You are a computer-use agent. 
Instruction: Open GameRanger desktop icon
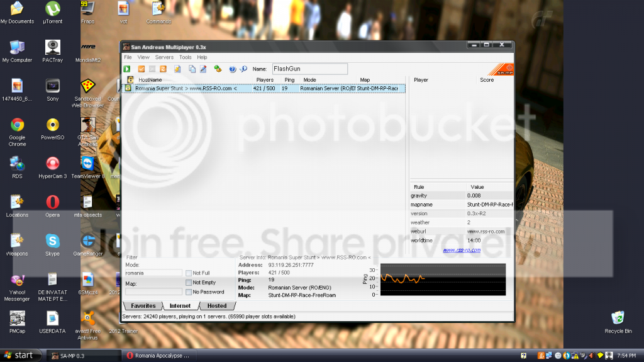click(87, 245)
